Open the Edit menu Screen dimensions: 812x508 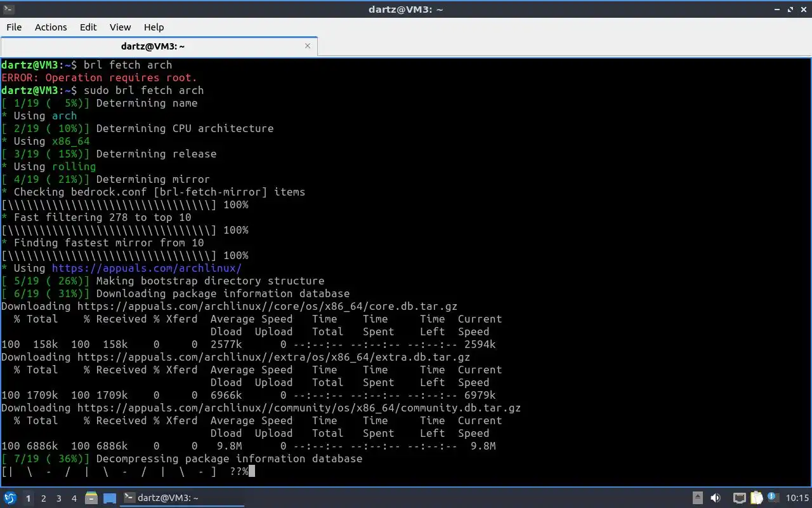[x=88, y=27]
